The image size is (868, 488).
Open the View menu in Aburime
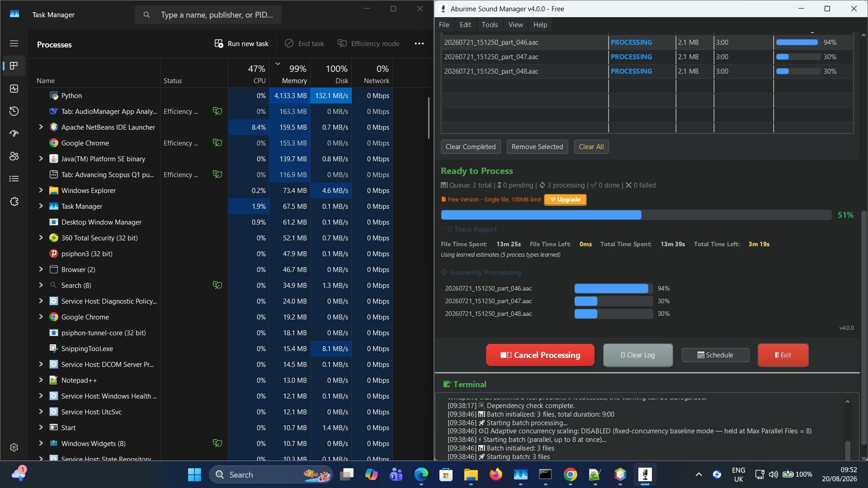click(515, 25)
